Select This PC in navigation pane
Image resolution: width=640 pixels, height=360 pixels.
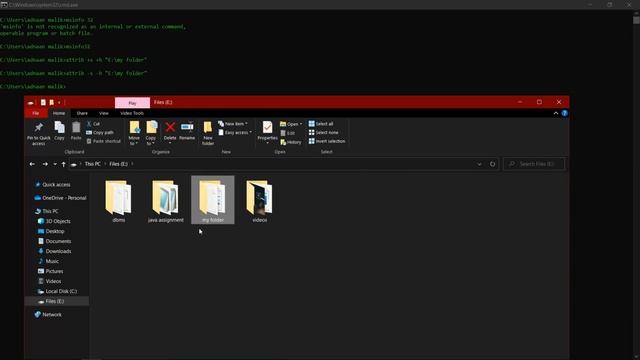(46, 211)
